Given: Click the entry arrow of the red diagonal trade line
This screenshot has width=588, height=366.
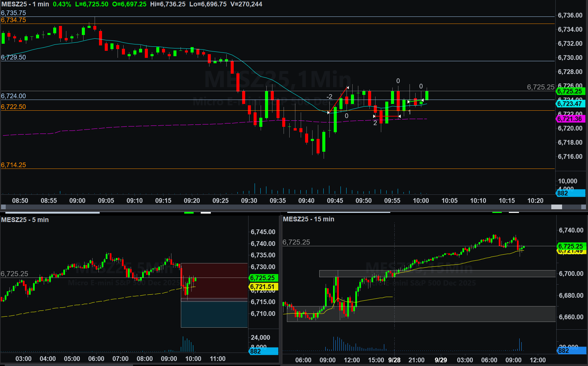Looking at the screenshot, I should coord(329,113).
